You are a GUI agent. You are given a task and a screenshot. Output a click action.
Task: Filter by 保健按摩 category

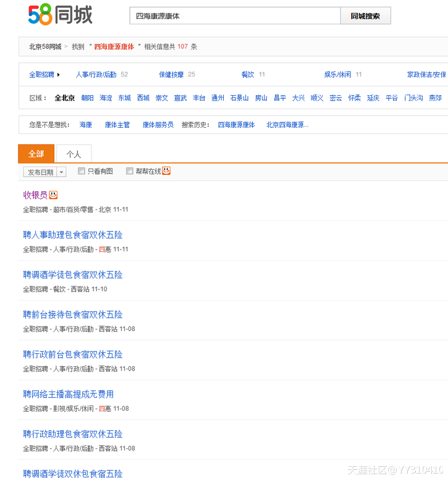pos(171,75)
